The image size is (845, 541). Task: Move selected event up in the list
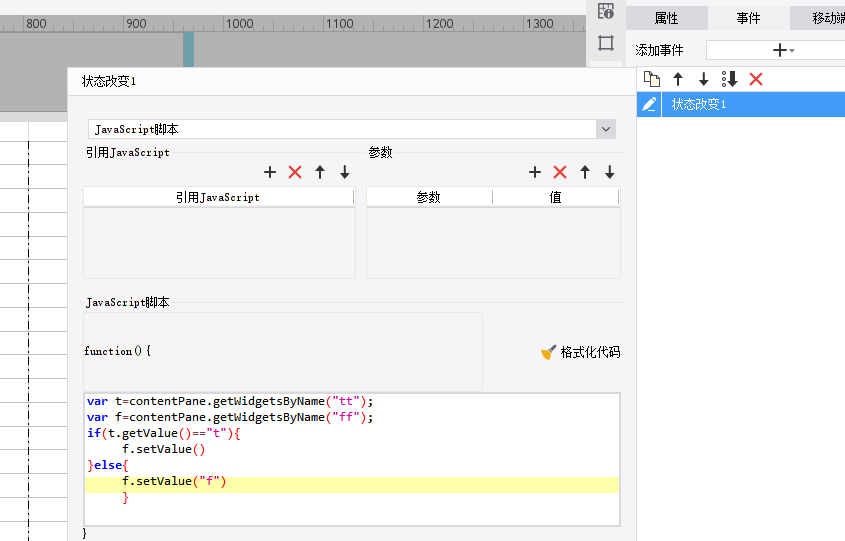pyautogui.click(x=678, y=79)
